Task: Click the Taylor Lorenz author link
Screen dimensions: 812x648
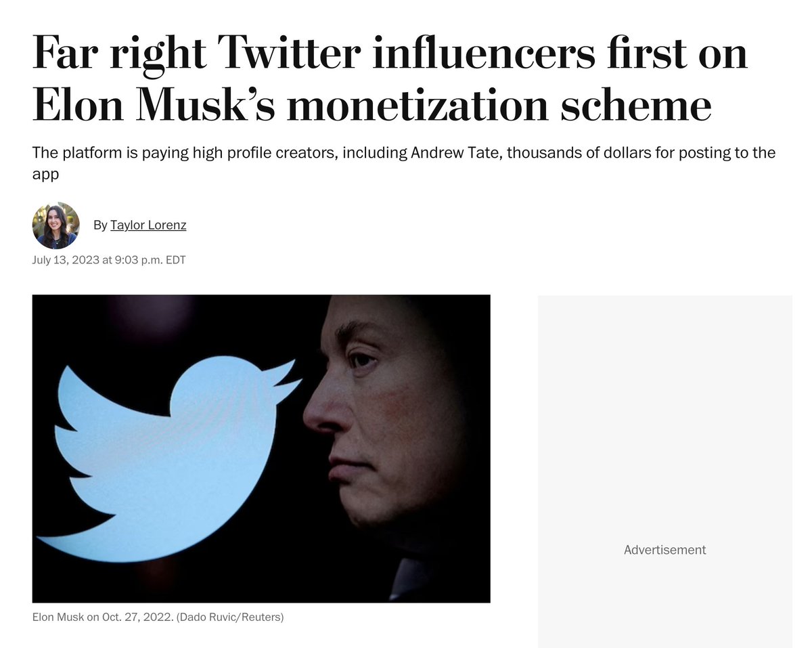Action: [148, 225]
